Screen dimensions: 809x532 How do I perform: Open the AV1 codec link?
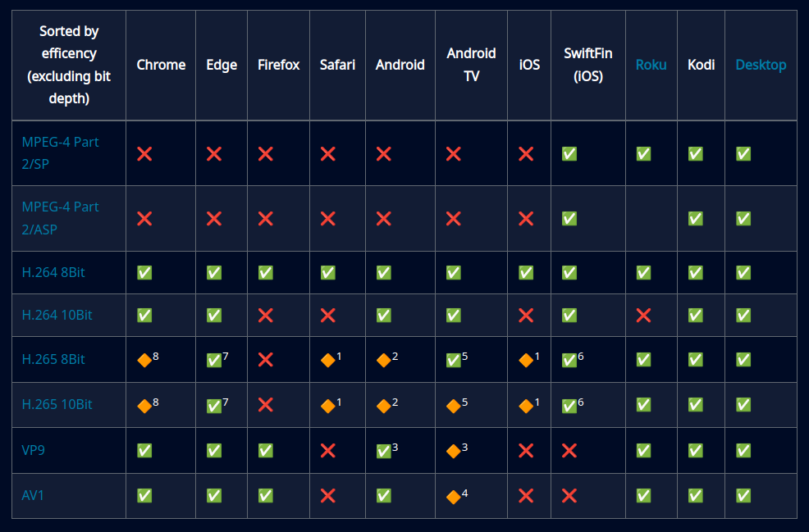point(33,496)
